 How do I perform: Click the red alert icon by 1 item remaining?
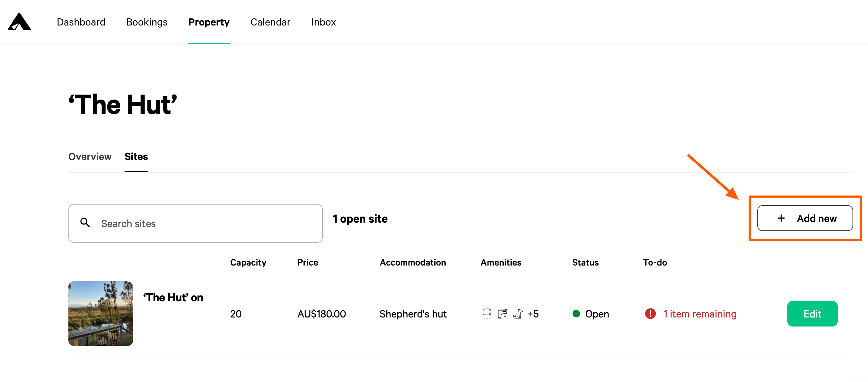click(650, 314)
